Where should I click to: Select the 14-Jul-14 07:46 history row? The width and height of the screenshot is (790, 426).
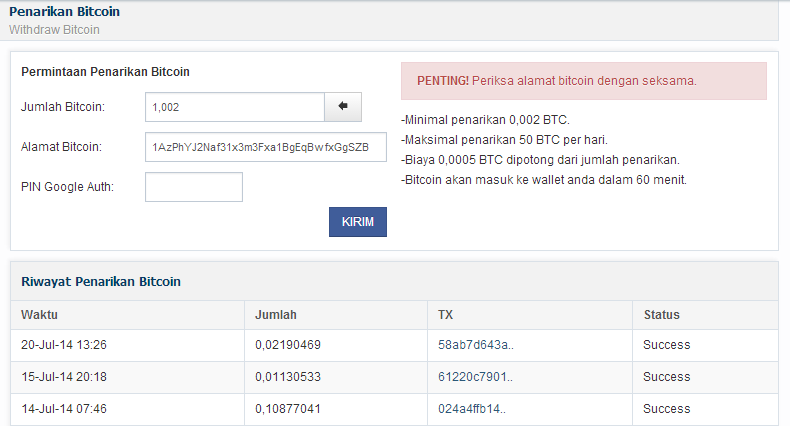pyautogui.click(x=394, y=409)
